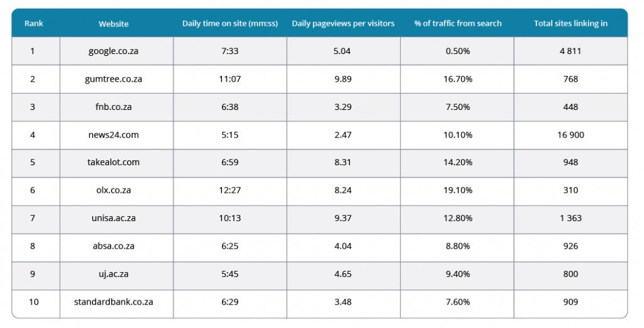
Task: Select gumtree.co.za website cell
Action: pyautogui.click(x=113, y=79)
